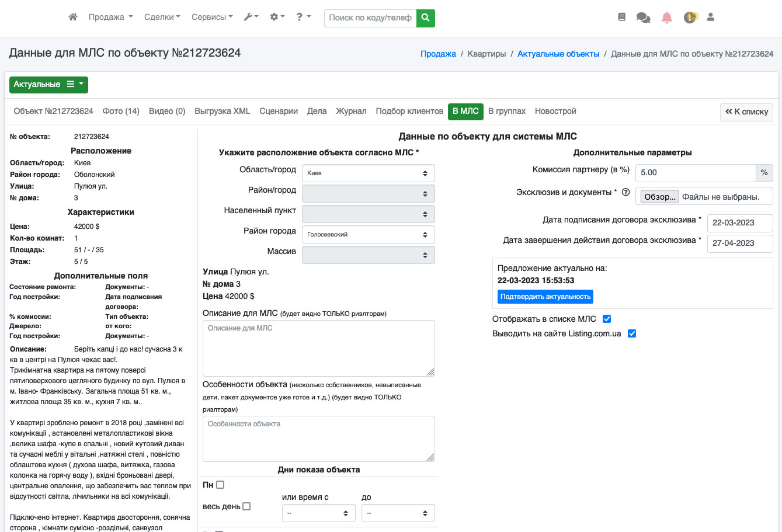Uncheck Отображать в списке МЛС checkbox

click(607, 319)
